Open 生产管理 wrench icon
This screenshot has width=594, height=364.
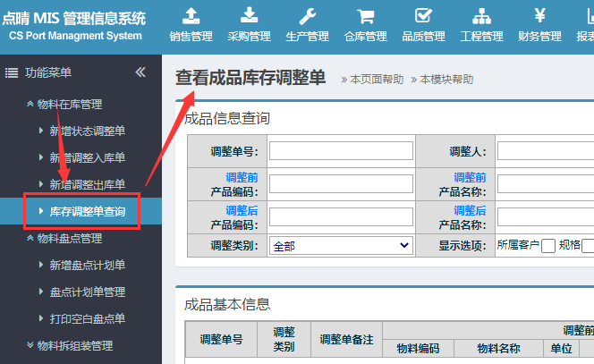[307, 16]
